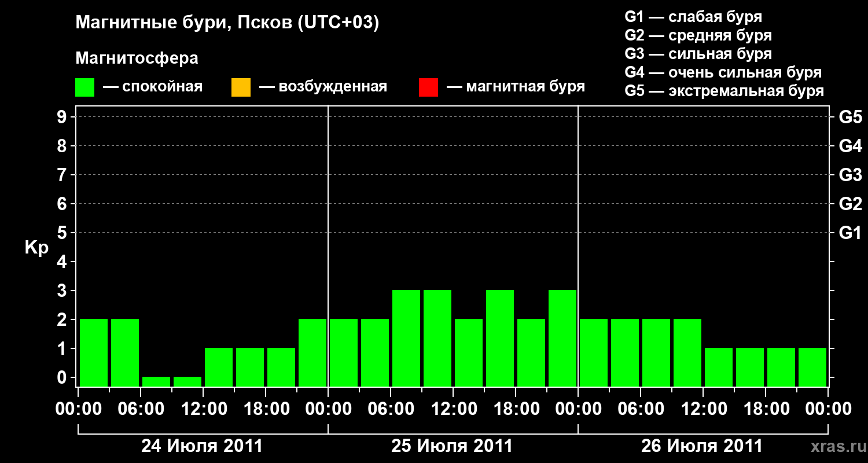
Task: Click the title 'Магнитные бури, Псков (UTC+03)'
Action: [x=227, y=23]
